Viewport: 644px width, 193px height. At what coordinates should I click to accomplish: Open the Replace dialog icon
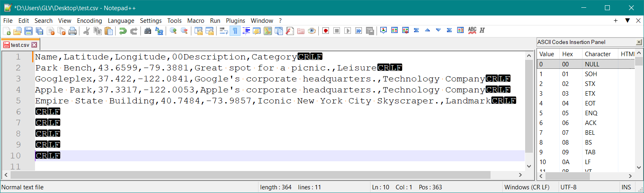pos(159,31)
